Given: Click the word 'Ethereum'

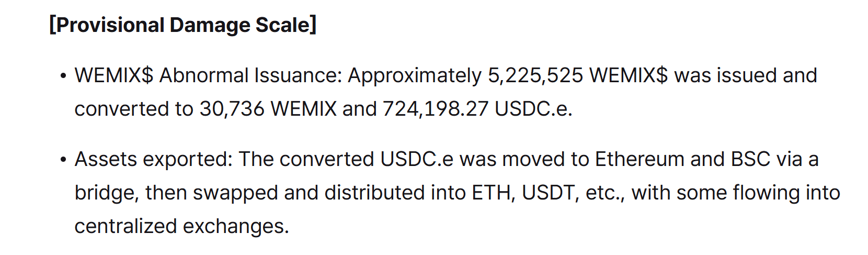Looking at the screenshot, I should 639,159.
